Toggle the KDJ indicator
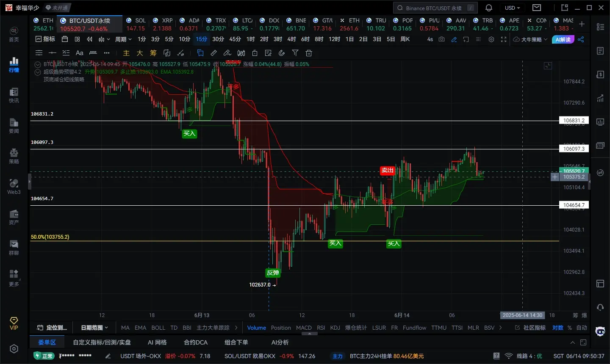610x364 pixels. coord(335,328)
